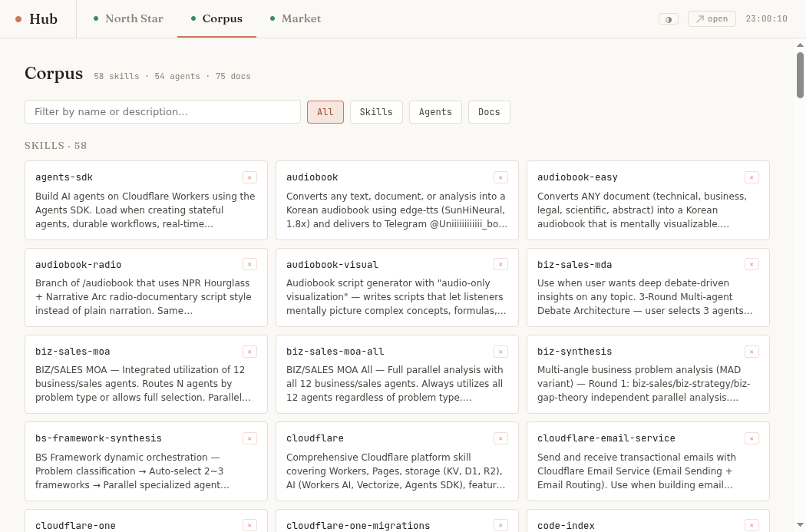Toggle the dark/light theme button
The width and height of the screenshot is (806, 532).
click(x=669, y=19)
